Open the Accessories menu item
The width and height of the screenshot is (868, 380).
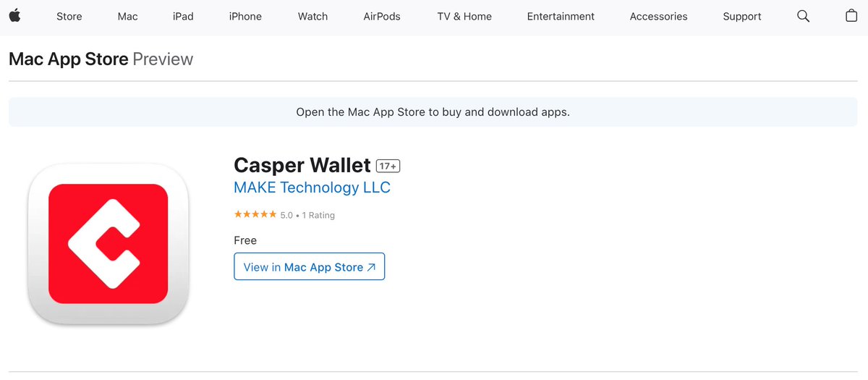pos(658,16)
